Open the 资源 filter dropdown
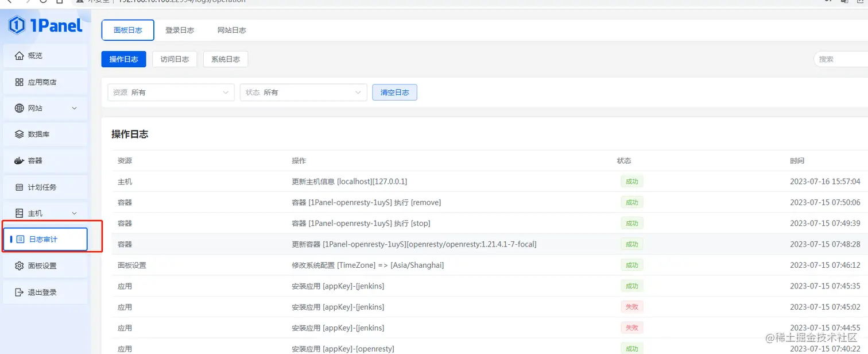 [171, 92]
